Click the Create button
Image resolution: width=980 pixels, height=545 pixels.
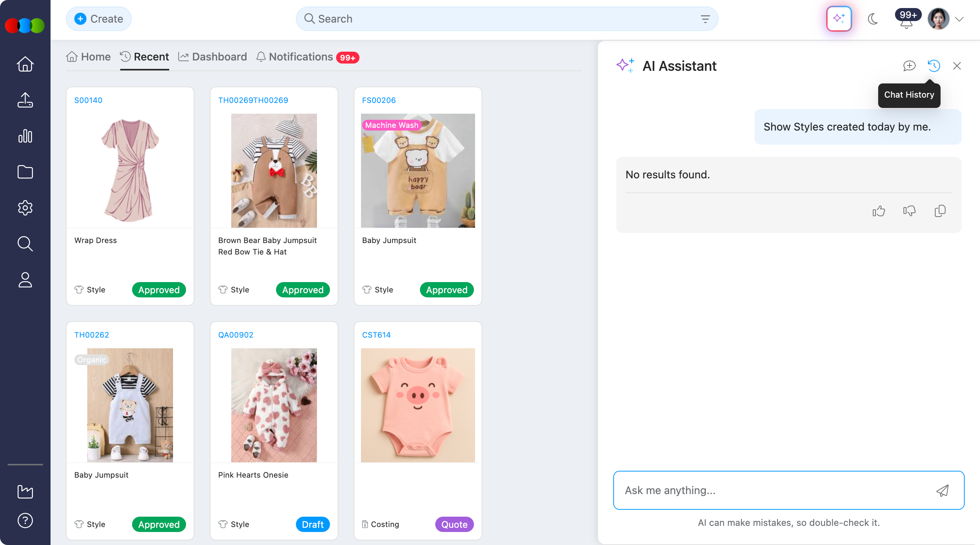[x=98, y=18]
